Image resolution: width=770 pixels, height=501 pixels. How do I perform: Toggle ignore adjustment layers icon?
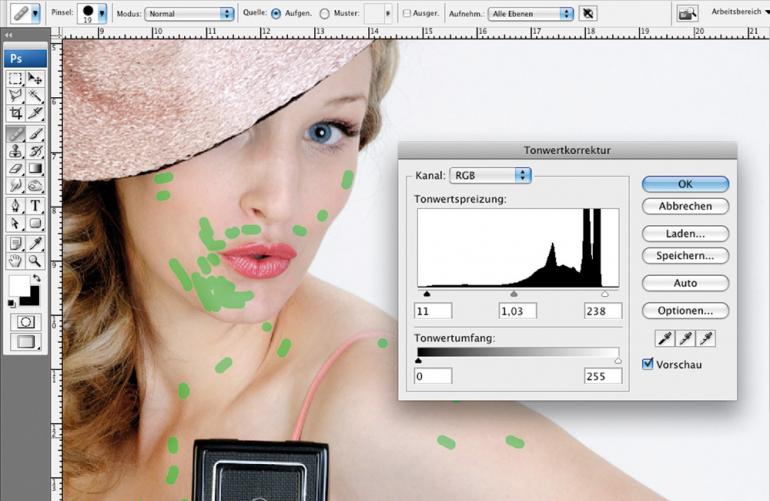[588, 14]
